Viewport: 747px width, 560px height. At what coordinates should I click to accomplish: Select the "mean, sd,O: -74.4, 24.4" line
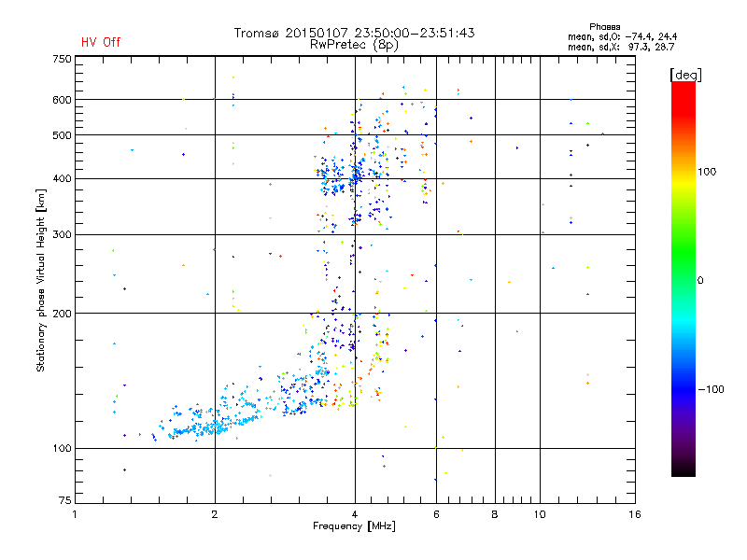tap(622, 36)
